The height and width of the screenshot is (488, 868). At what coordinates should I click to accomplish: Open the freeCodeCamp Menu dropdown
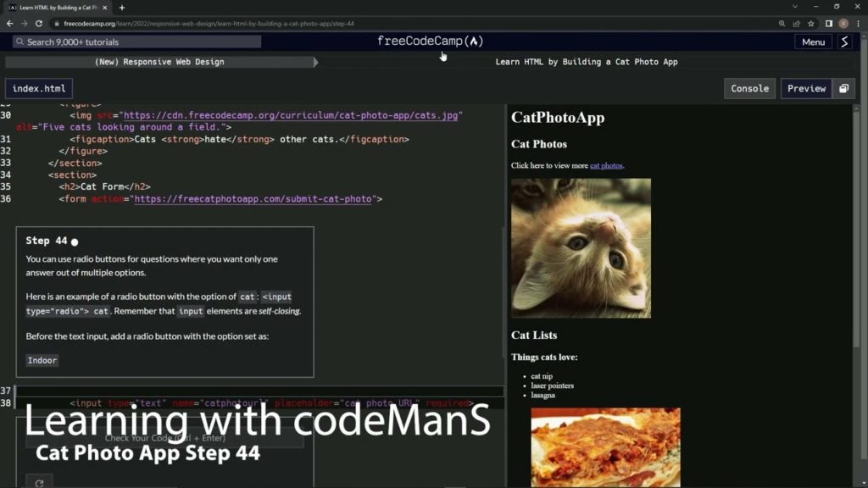coord(812,41)
